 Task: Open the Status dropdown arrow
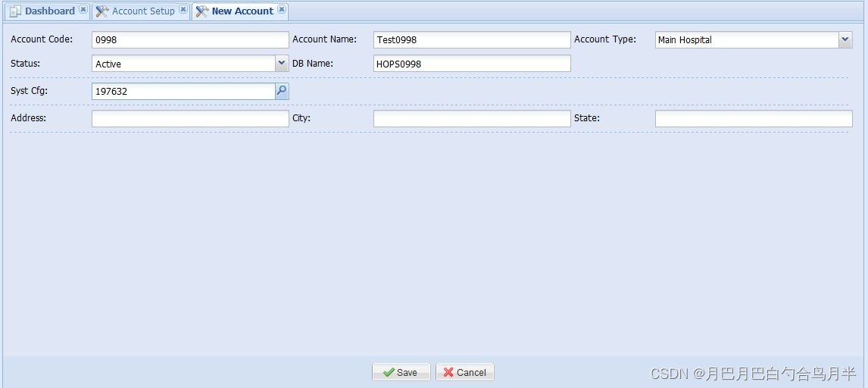(x=282, y=64)
